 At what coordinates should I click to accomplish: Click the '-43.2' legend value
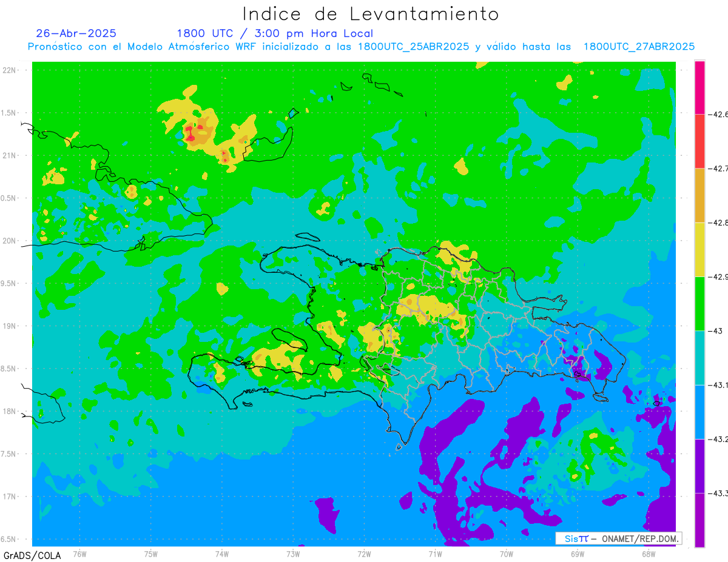point(719,439)
